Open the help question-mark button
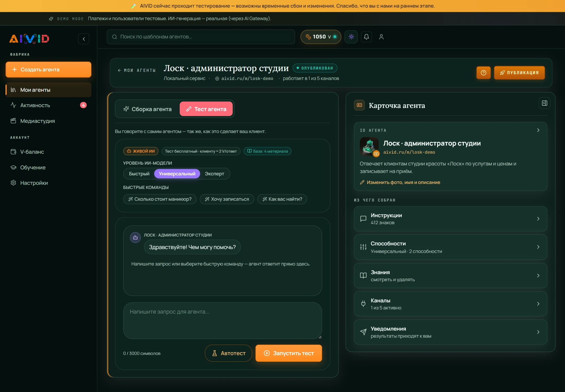This screenshot has width=565, height=392. 484,73
